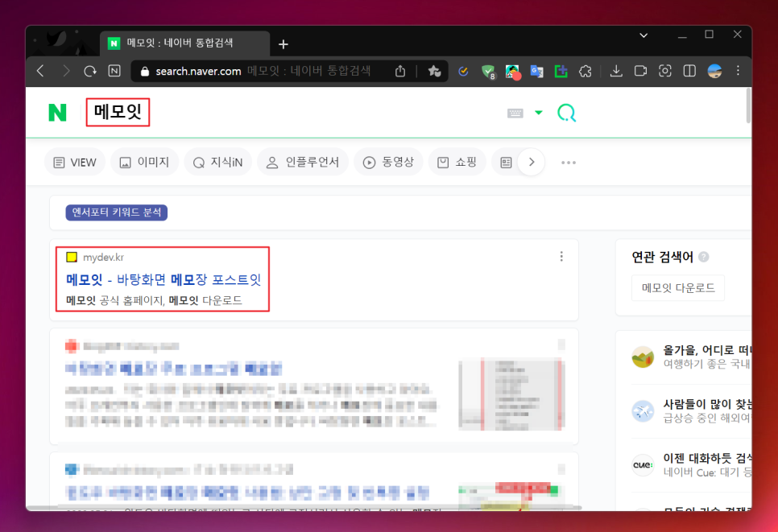The width and height of the screenshot is (778, 532).
Task: Click the cue: icon in the sidebar
Action: [x=643, y=464]
